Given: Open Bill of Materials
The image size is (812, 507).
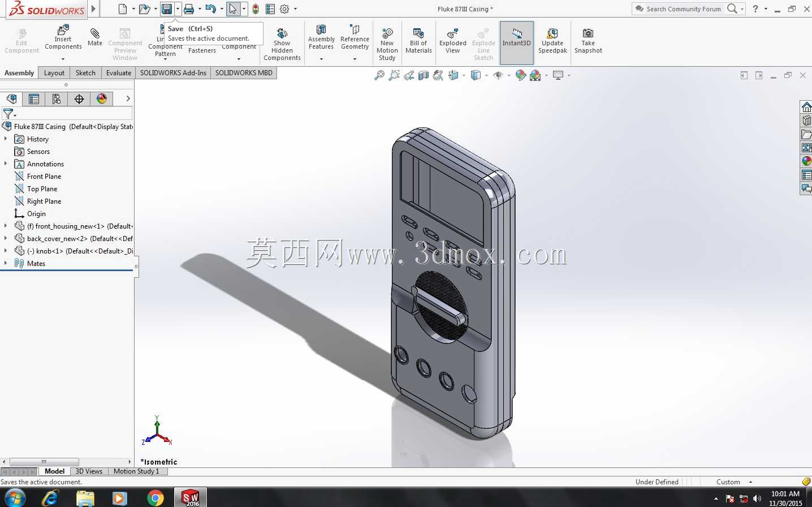Looking at the screenshot, I should coord(418,41).
